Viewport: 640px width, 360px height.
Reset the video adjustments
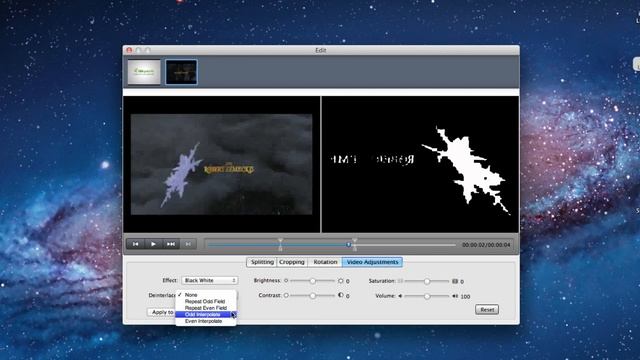click(x=487, y=309)
